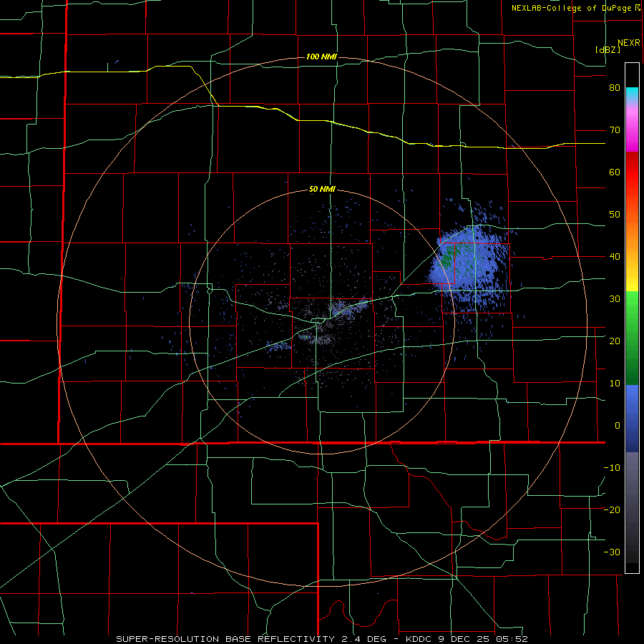Click the blue band of the color bar

pos(632,419)
